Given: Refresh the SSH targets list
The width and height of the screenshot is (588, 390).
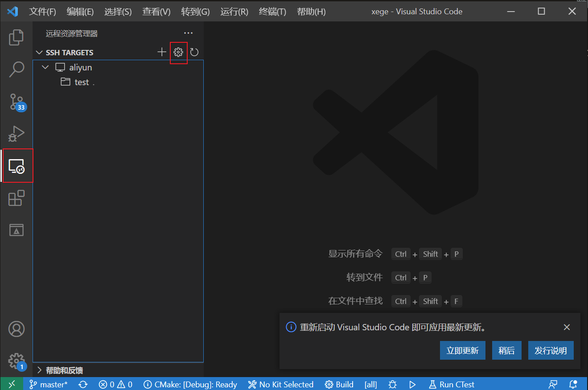Looking at the screenshot, I should (194, 52).
